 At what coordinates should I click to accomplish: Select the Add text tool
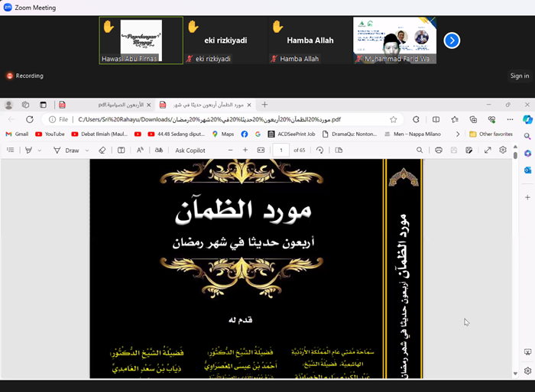[121, 150]
